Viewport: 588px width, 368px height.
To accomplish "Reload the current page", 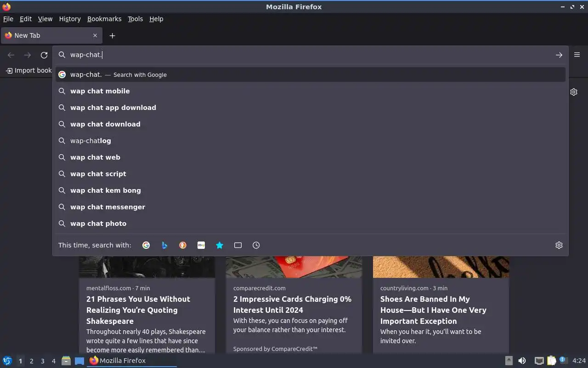I will pyautogui.click(x=44, y=55).
